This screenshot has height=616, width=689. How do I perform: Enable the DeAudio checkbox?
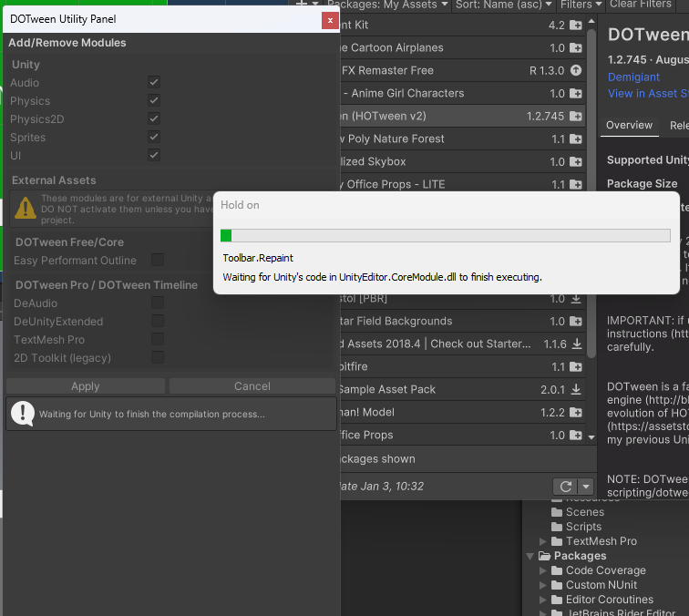tap(158, 303)
